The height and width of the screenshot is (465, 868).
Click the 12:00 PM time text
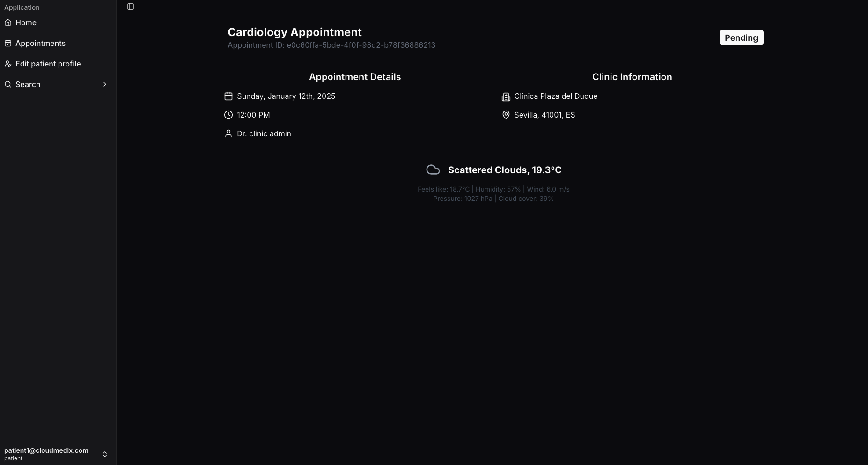[253, 115]
